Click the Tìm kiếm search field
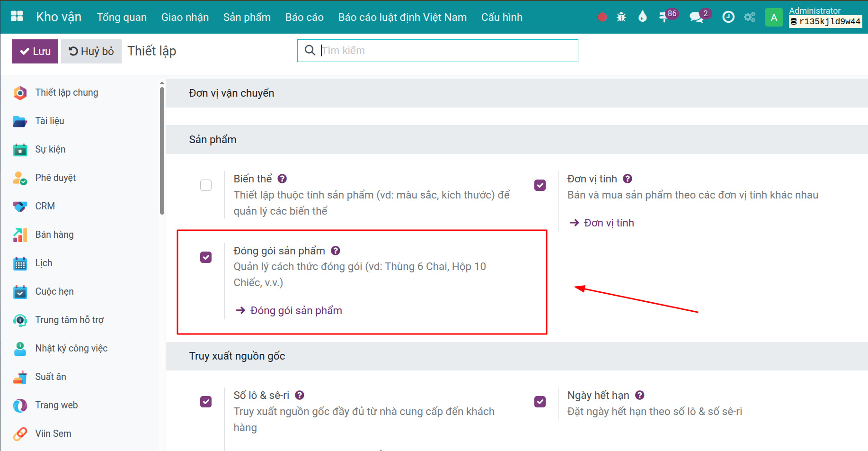Viewport: 868px width, 451px height. coord(445,51)
